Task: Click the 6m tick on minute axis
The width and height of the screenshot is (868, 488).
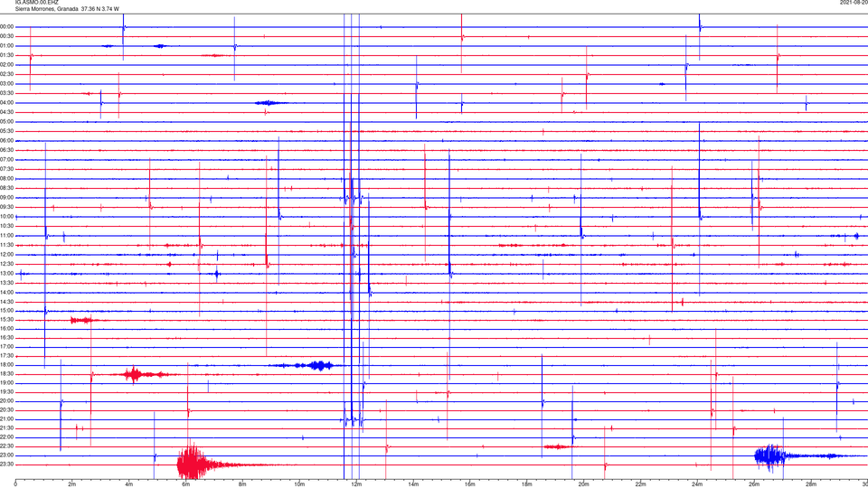Action: tap(186, 484)
